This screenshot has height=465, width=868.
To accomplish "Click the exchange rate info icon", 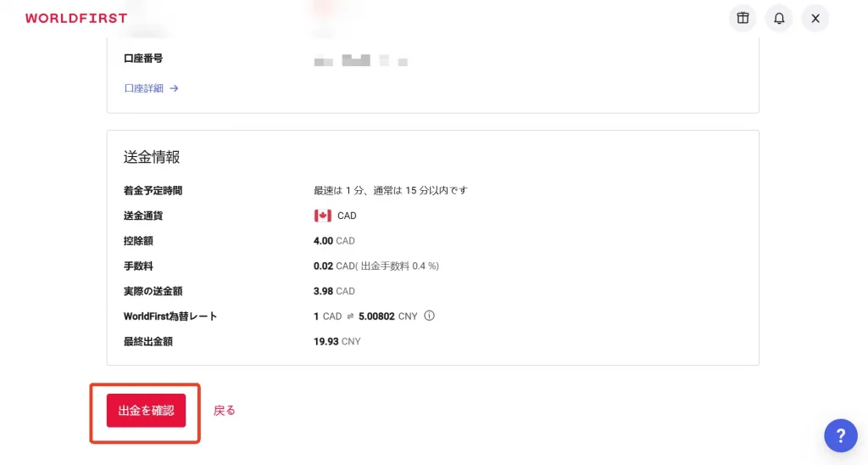I will click(x=429, y=316).
